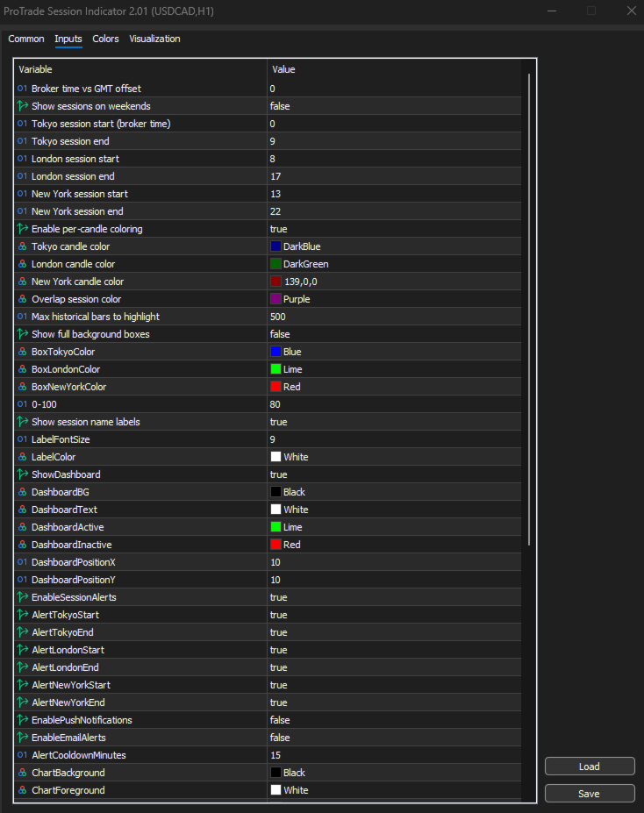
Task: Open the LabelColor White value dropdown
Action: (393, 457)
